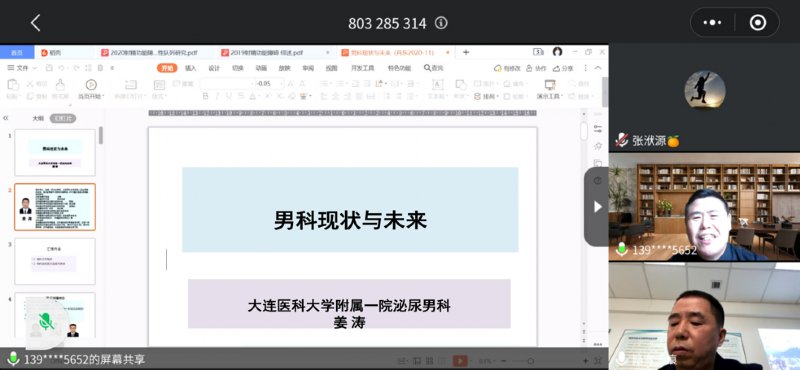Toggle Italic formatting
800x370 pixels.
[x=217, y=96]
